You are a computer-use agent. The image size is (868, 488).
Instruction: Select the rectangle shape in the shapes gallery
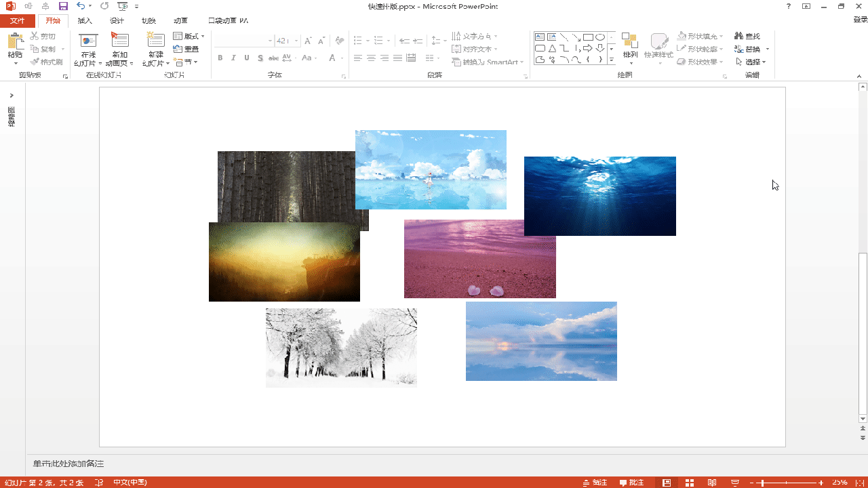(x=588, y=37)
